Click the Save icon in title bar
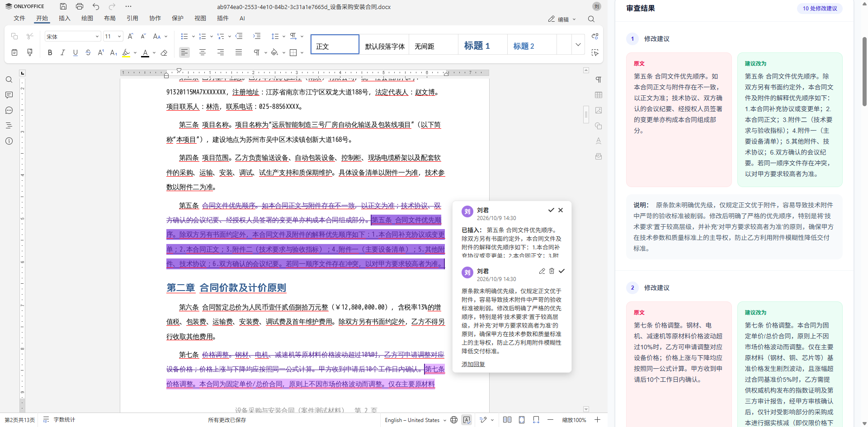Image resolution: width=868 pixels, height=427 pixels. point(63,6)
